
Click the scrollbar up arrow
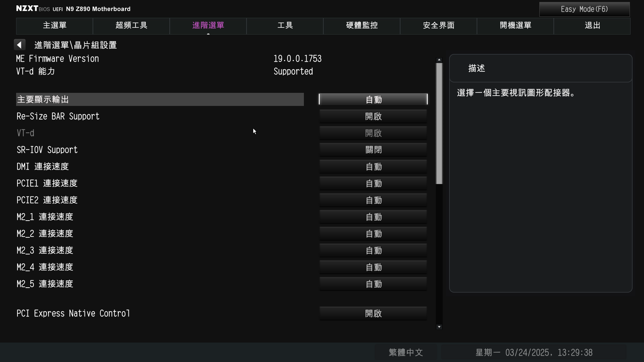click(x=439, y=60)
